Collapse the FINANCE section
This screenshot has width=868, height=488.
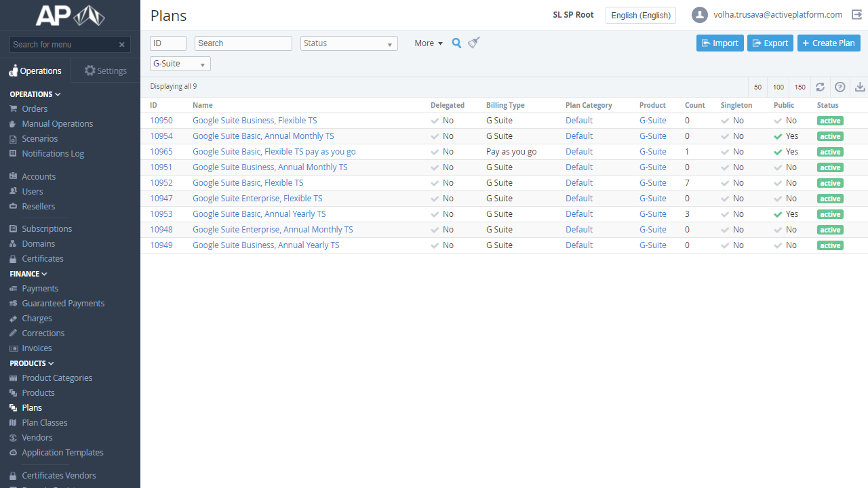(x=28, y=274)
